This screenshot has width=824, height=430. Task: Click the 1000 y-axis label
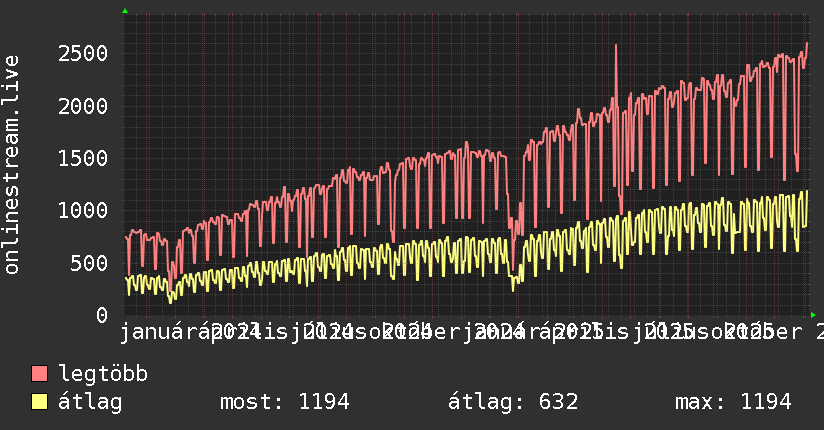click(83, 210)
